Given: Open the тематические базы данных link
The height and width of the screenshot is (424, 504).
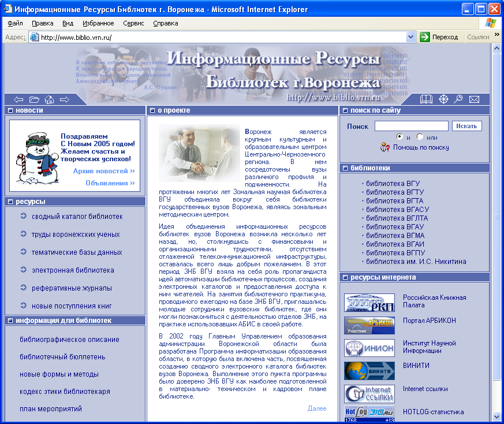Looking at the screenshot, I should 77,252.
